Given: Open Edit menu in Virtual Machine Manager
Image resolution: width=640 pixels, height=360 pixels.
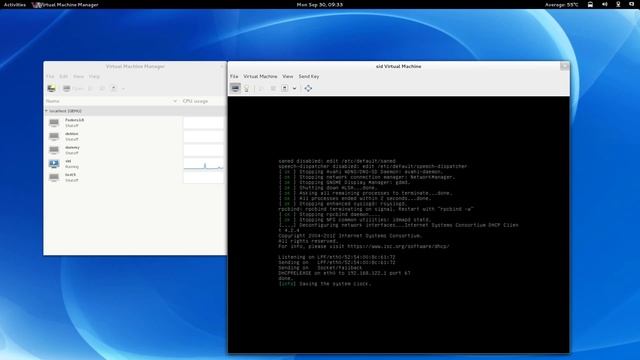Looking at the screenshot, I should click(x=64, y=76).
